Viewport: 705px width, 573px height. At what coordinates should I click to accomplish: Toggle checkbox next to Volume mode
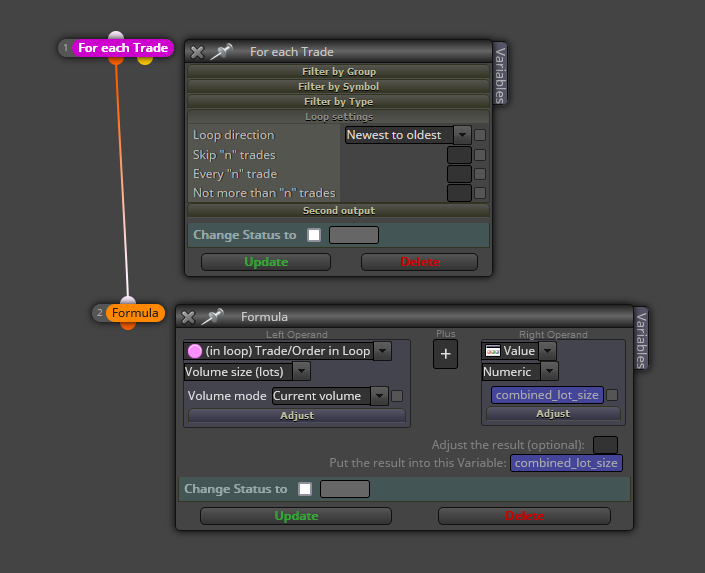coord(397,396)
